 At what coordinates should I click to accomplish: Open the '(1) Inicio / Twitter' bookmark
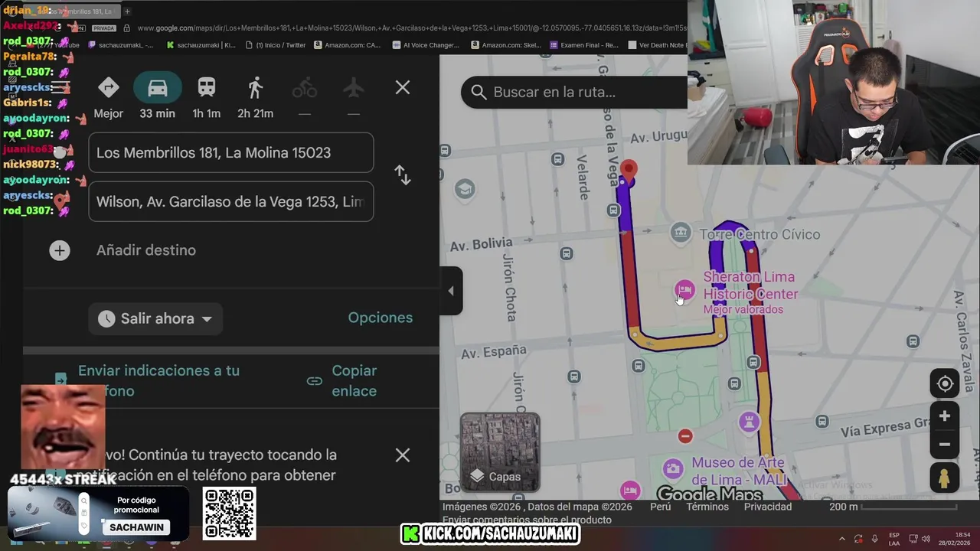click(275, 45)
